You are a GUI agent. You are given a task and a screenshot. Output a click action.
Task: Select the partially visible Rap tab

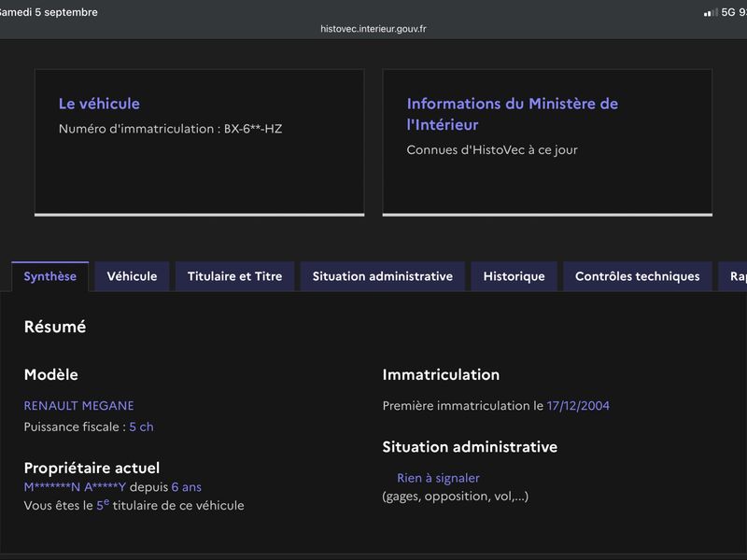[733, 276]
